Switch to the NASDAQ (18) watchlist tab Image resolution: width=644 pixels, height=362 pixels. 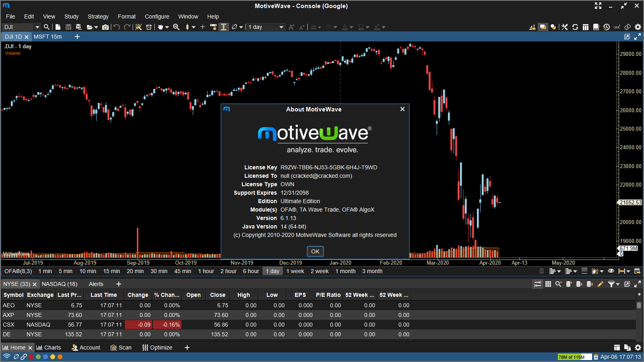point(60,284)
